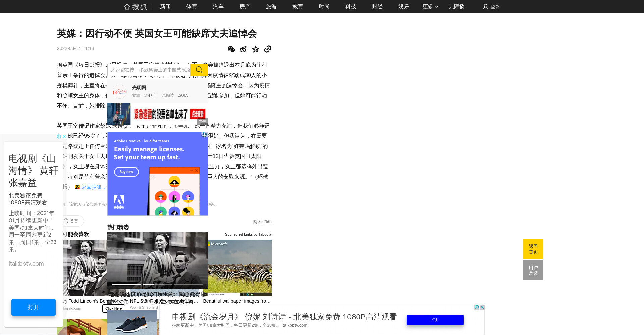The width and height of the screenshot is (644, 335).
Task: Click the article date 2022-03-14 11:18
Action: coord(75,48)
